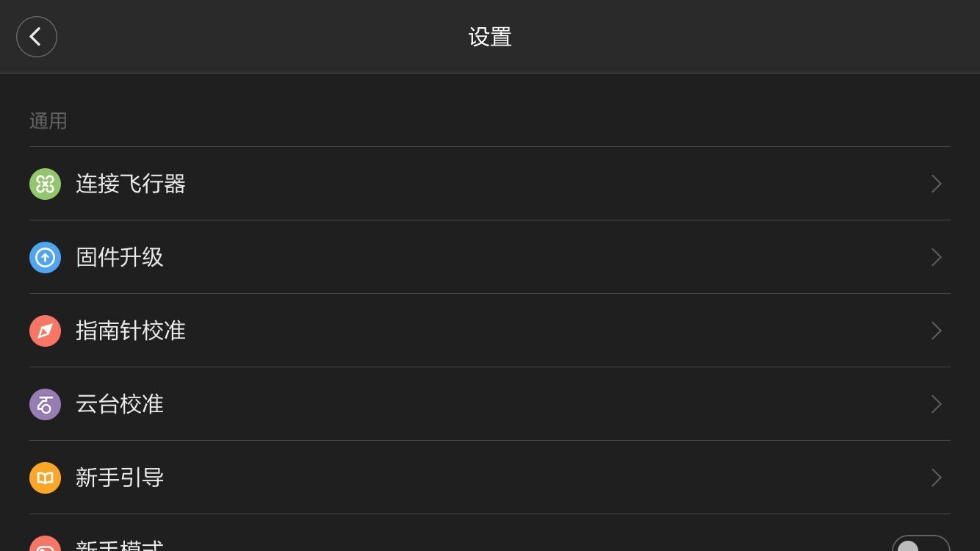Image resolution: width=980 pixels, height=551 pixels.
Task: Click the chevron beside 云台校准
Action: [936, 404]
